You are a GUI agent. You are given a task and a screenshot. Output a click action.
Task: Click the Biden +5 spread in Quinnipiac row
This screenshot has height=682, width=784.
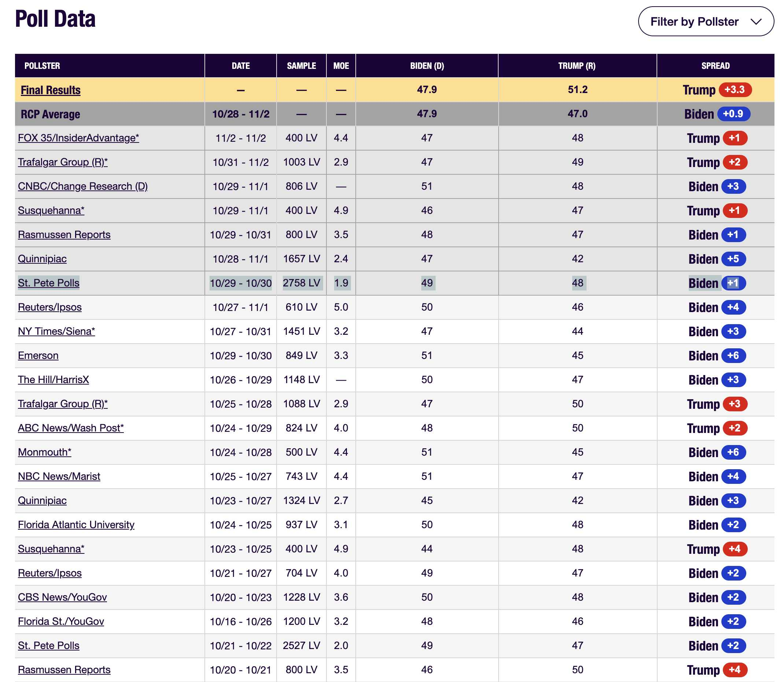click(x=717, y=259)
